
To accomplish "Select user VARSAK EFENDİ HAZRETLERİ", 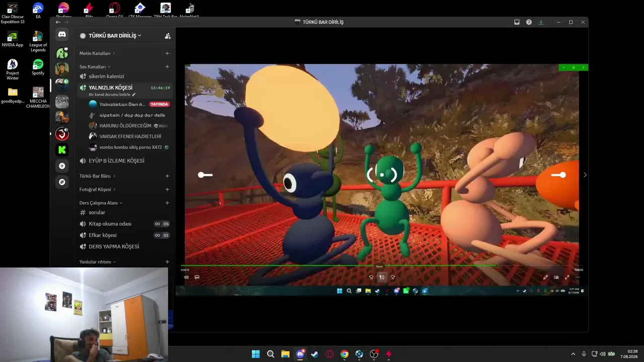I will 130,136.
